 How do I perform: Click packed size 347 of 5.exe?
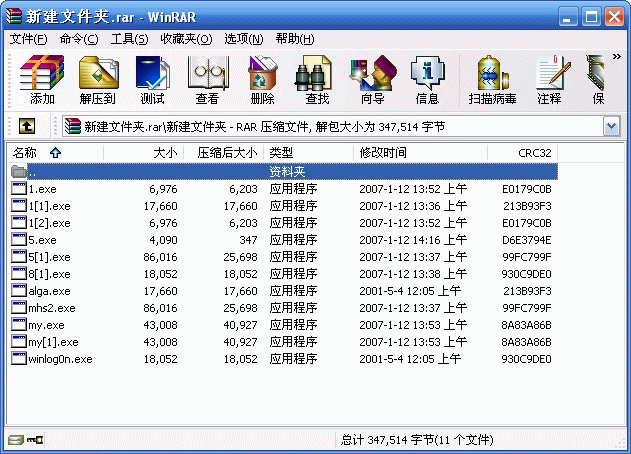[248, 240]
